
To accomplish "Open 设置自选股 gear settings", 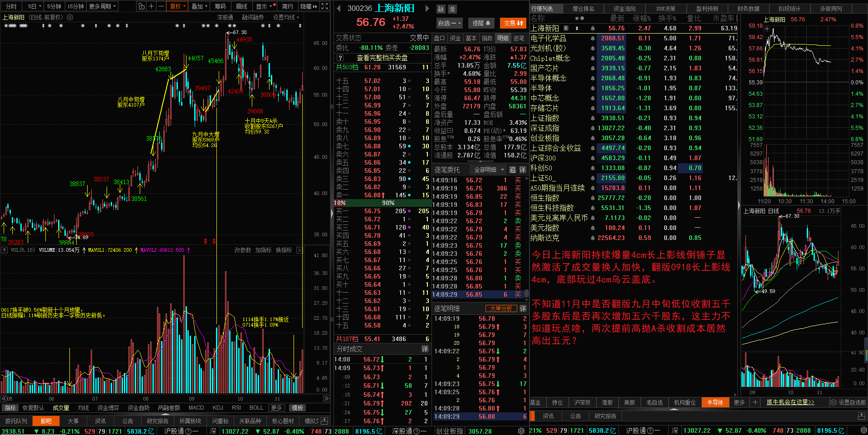I will (848, 402).
